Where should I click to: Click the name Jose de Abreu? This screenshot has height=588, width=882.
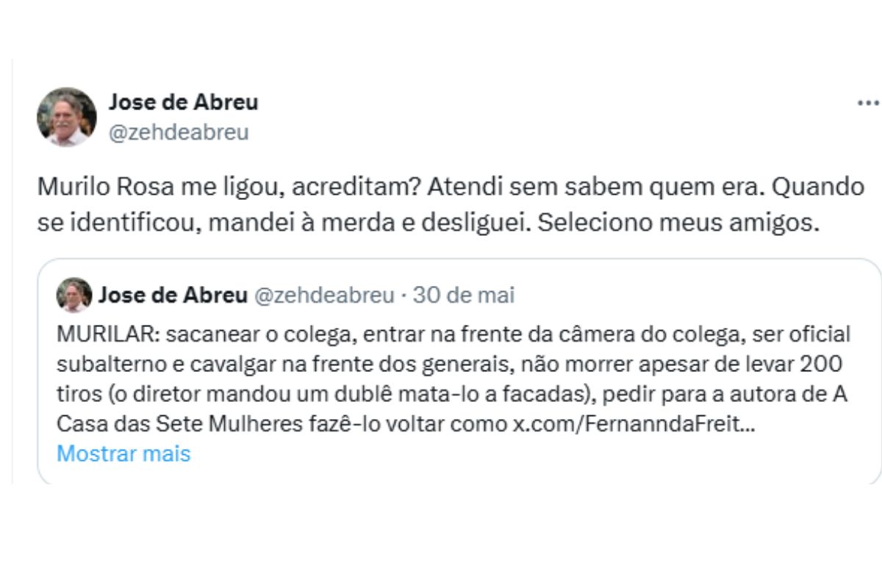[184, 103]
